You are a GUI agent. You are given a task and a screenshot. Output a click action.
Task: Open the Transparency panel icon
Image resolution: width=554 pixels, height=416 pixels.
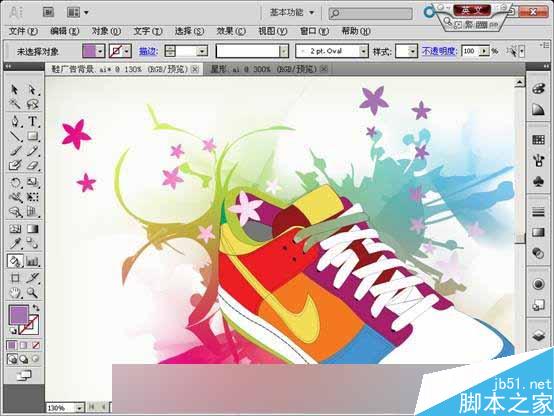538,253
